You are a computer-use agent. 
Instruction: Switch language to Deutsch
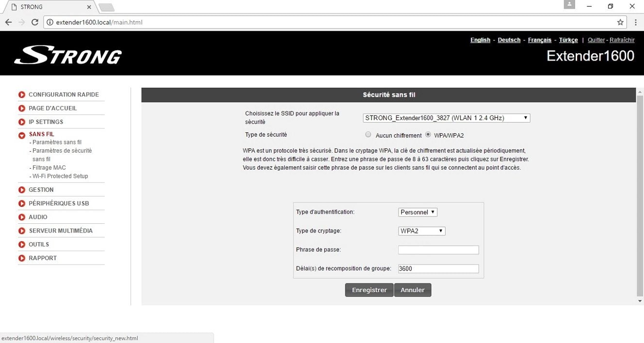tap(509, 40)
